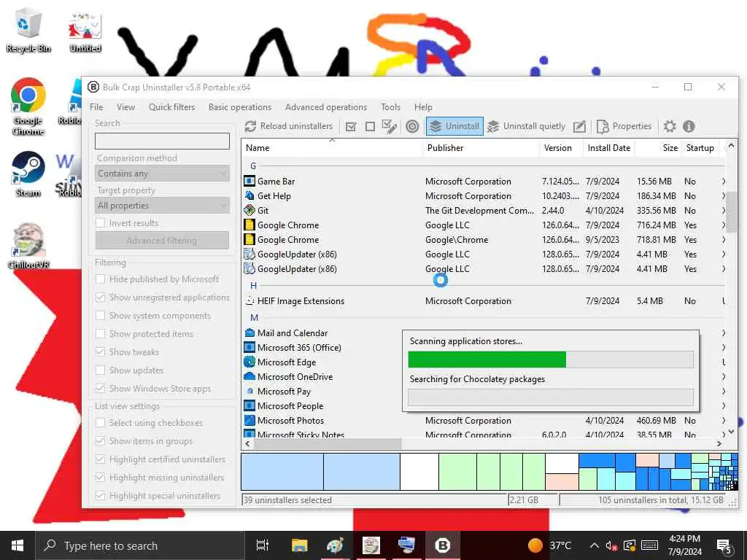The width and height of the screenshot is (747, 560).
Task: Click the Reload uninstallers refresh icon
Action: pyautogui.click(x=250, y=126)
